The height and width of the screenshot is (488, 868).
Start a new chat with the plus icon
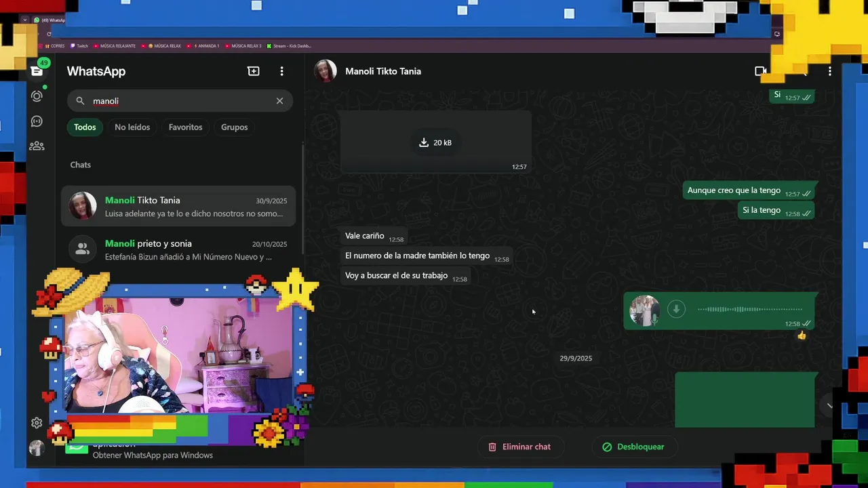click(254, 71)
